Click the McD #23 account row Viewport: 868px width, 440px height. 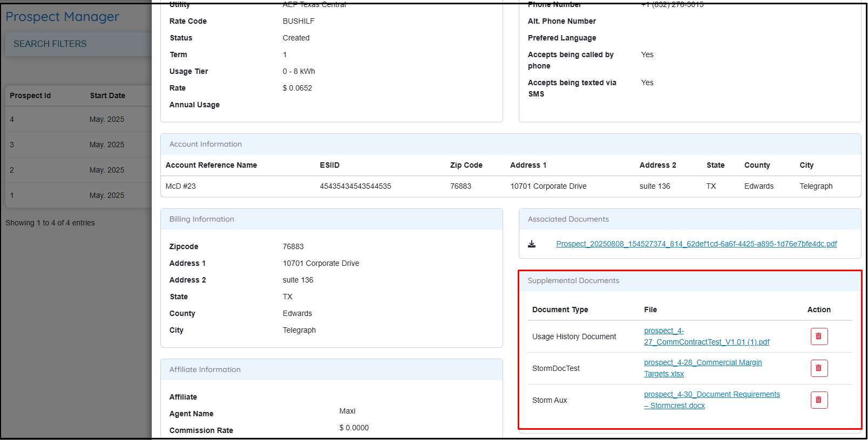181,186
